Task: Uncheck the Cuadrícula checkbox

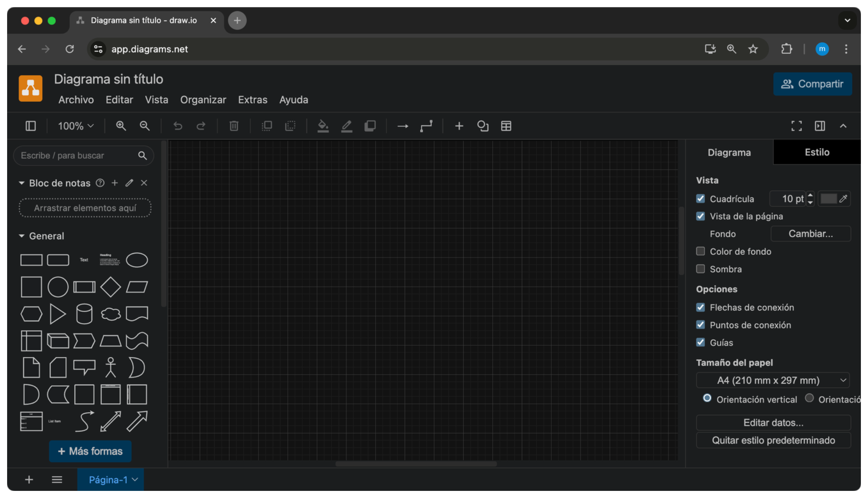Action: (701, 198)
